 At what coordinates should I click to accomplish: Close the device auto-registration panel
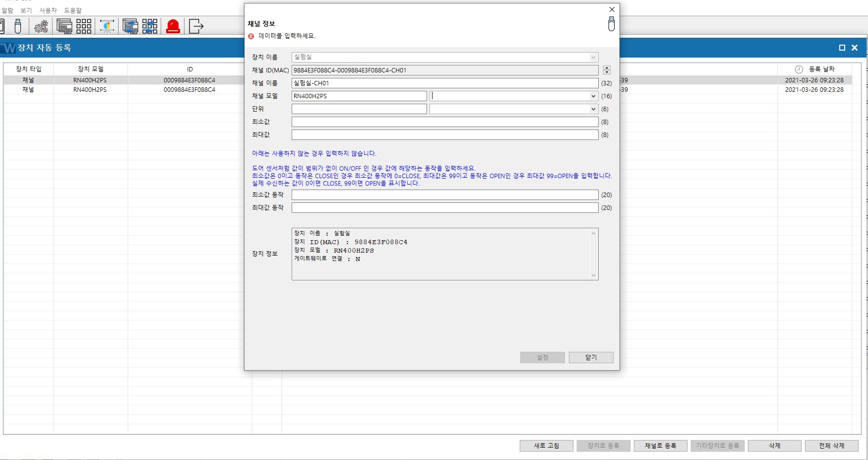point(855,48)
